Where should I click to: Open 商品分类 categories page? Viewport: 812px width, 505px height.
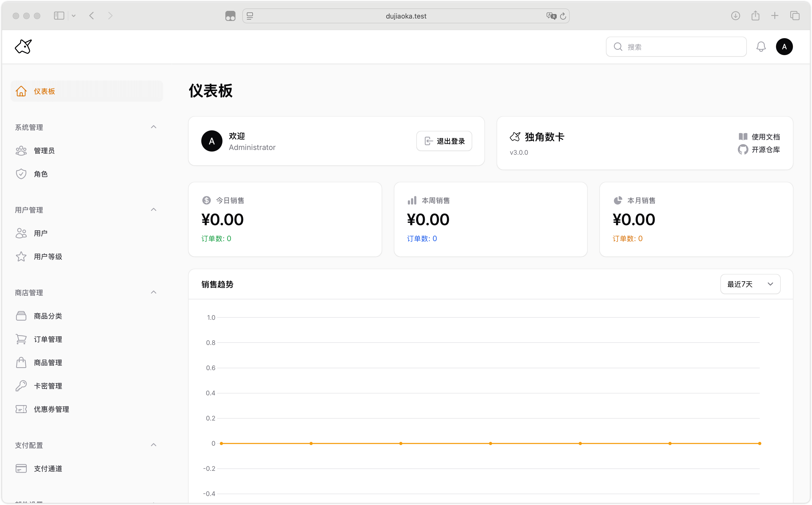coord(87,316)
